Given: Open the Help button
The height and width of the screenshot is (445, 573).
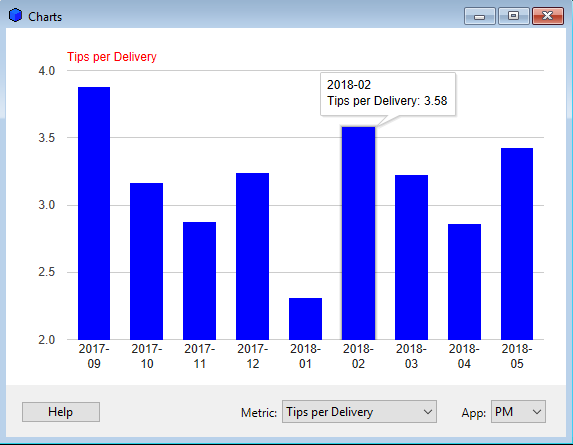Looking at the screenshot, I should click(x=61, y=412).
